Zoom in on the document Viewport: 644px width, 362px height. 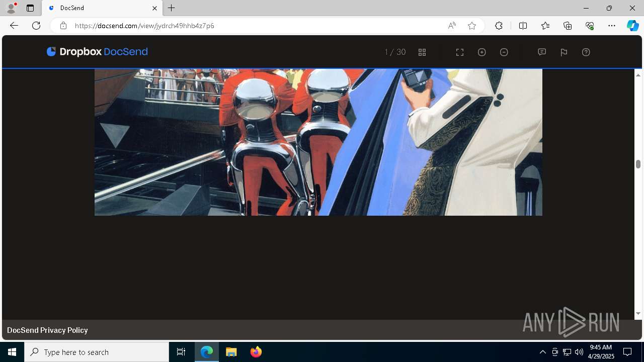point(482,52)
